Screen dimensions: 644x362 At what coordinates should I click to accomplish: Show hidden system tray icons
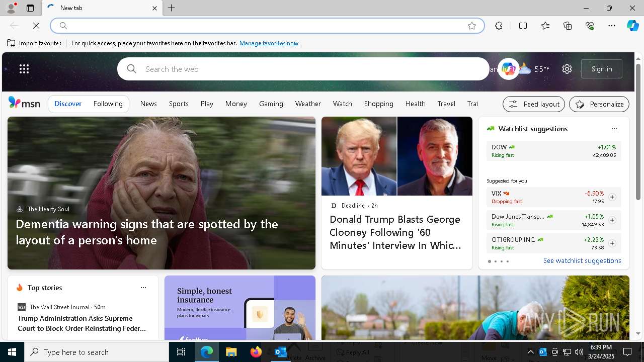pos(531,352)
